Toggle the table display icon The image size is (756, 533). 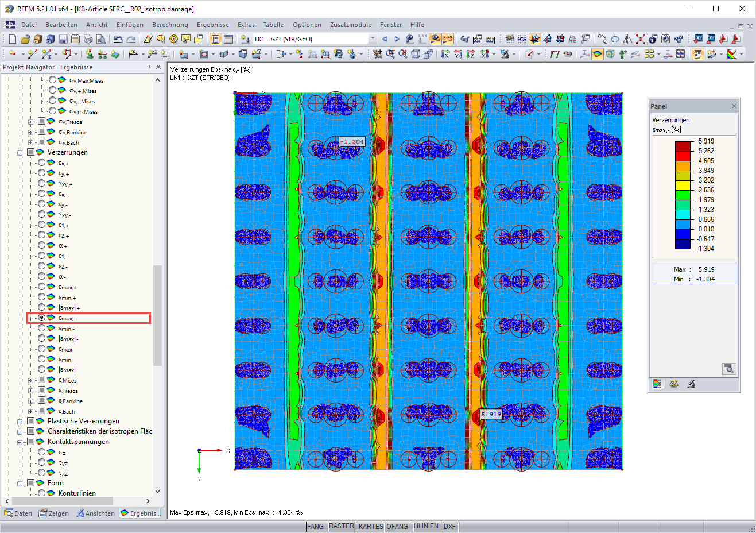[x=228, y=39]
